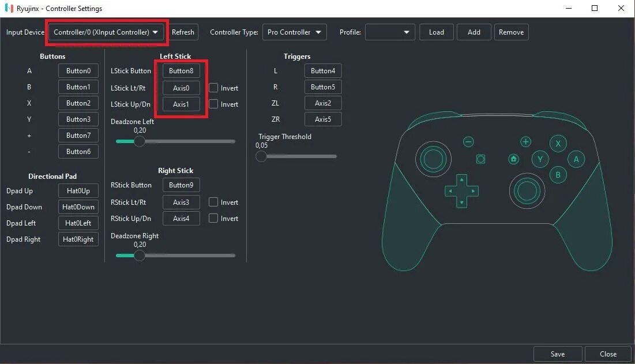Rebind the A button mapping Button0
635x364 pixels.
78,70
